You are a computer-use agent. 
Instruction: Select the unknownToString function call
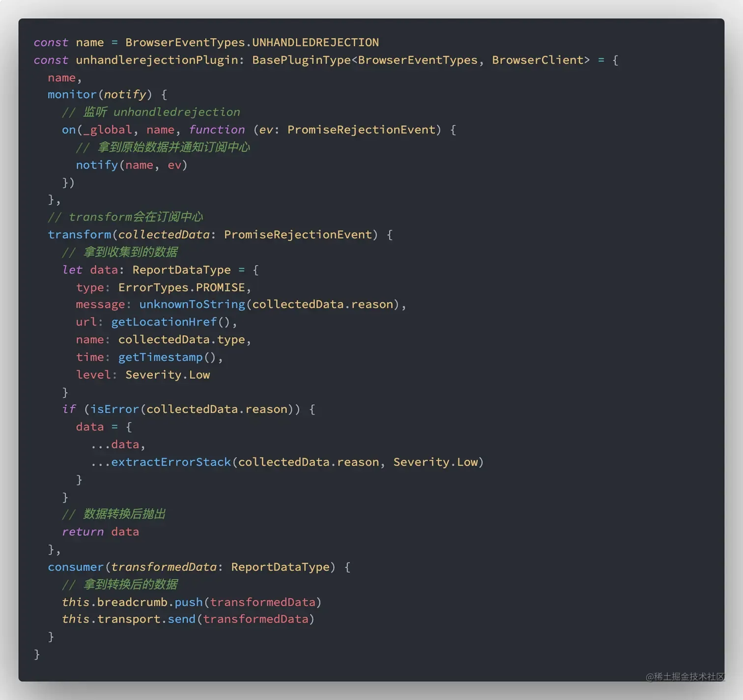pos(192,305)
